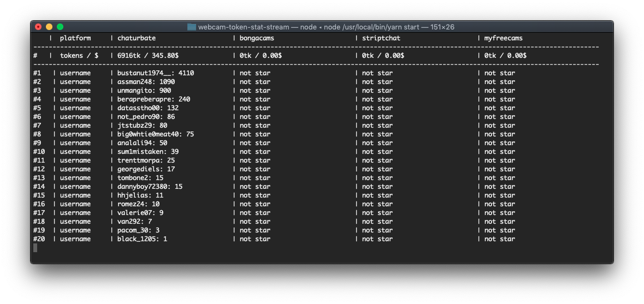Click the entry van292: 7
This screenshot has width=644, height=304.
point(134,222)
